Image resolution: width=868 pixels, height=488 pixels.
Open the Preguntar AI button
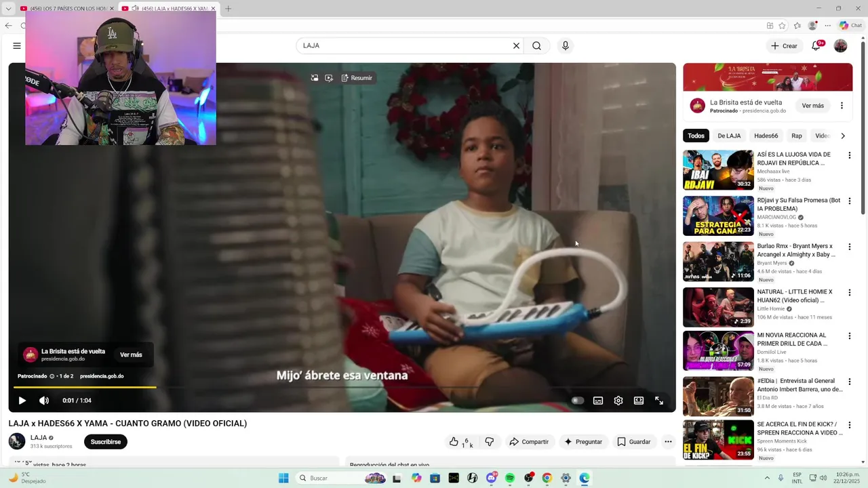point(583,442)
